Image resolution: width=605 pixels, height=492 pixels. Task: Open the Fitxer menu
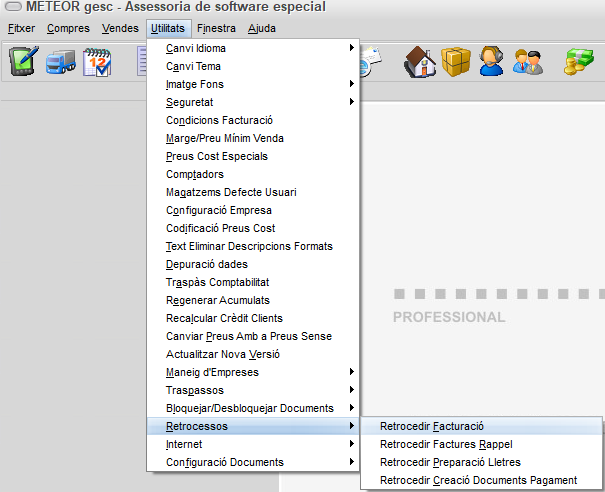coord(21,29)
